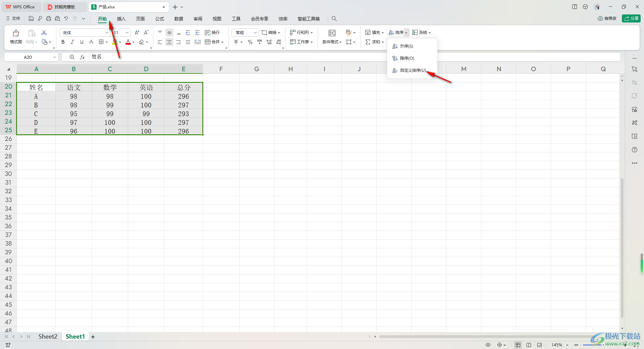Choose Custom Sort (自定义排序) menu entry
Screen dimensions: 644x349
tap(412, 70)
